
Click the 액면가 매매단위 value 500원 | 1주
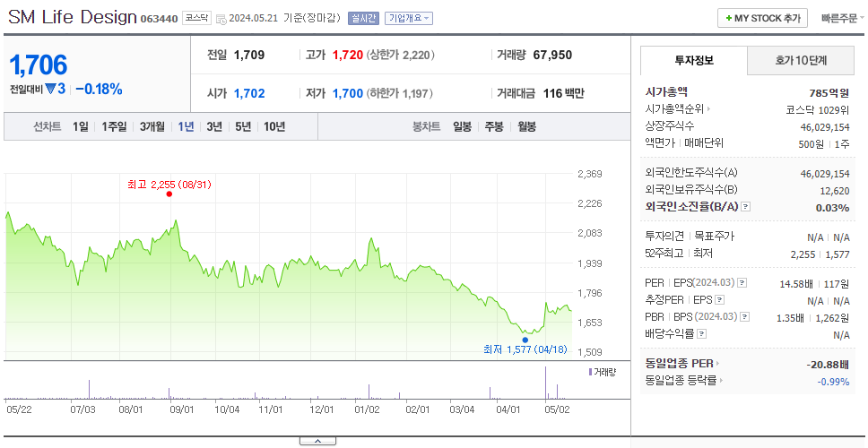click(825, 143)
